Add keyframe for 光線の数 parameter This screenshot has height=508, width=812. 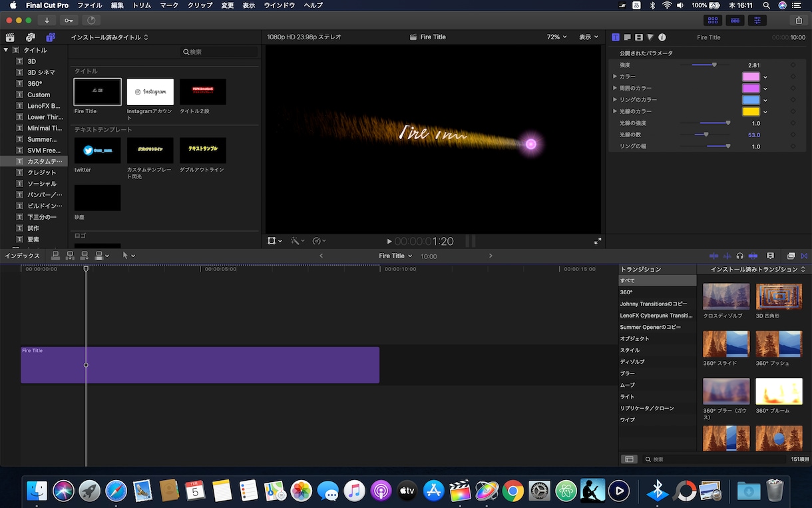(793, 134)
